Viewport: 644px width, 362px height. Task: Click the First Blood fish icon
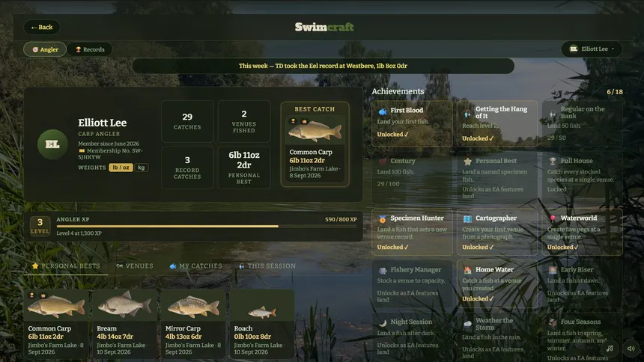383,111
